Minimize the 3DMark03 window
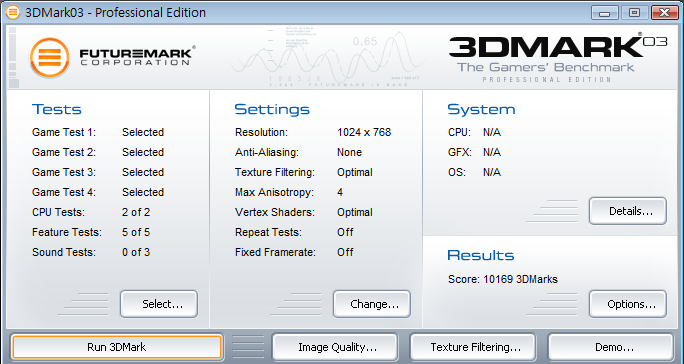 (x=604, y=13)
